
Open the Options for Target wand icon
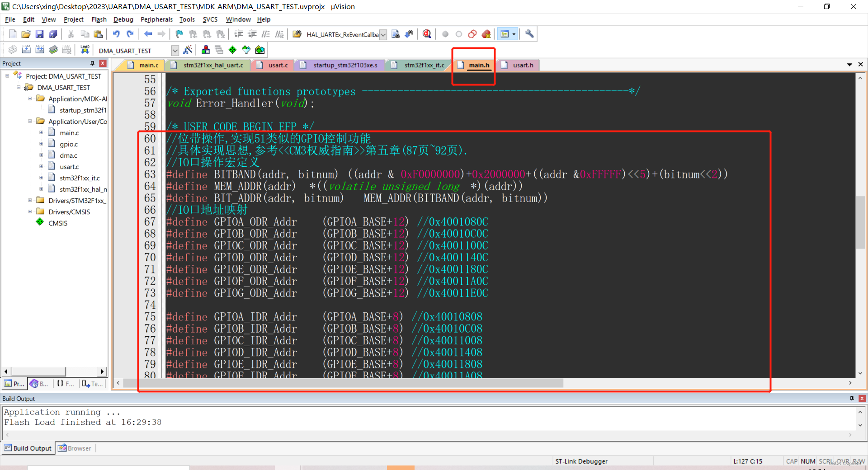tap(188, 50)
